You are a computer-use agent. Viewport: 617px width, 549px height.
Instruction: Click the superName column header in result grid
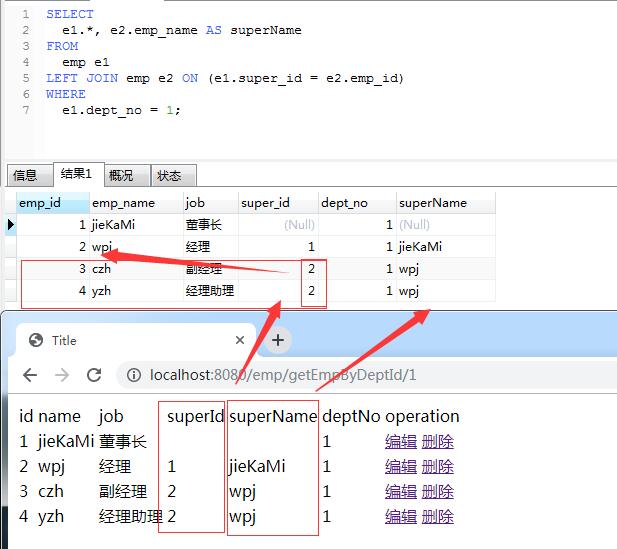(x=446, y=203)
